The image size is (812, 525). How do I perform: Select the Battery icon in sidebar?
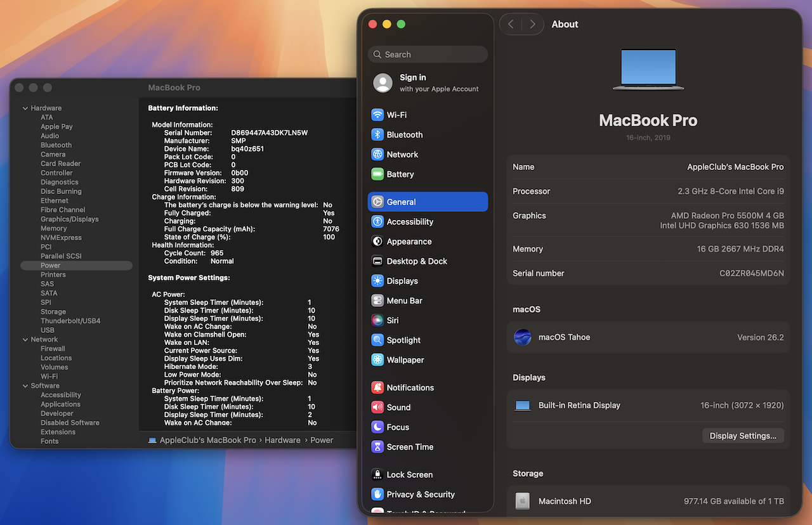[x=377, y=174]
